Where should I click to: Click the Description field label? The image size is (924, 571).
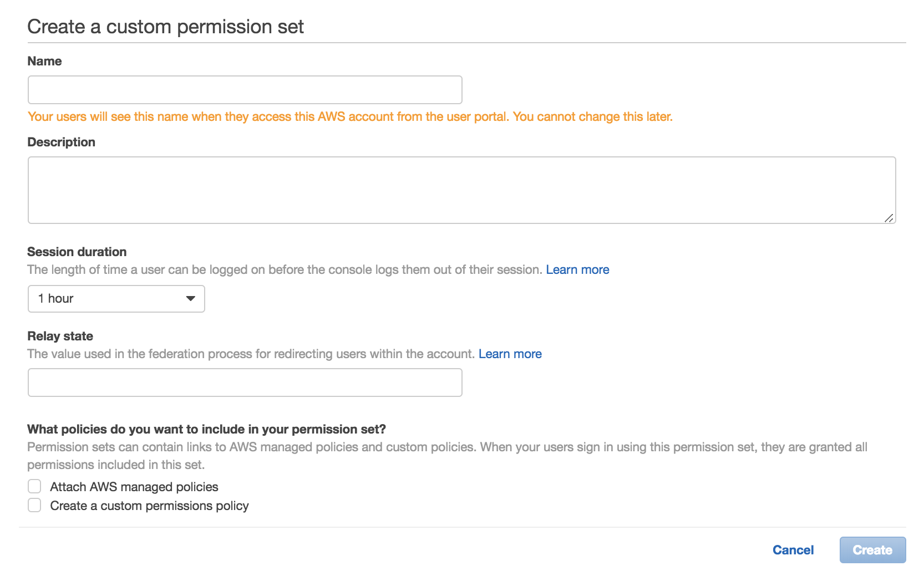pyautogui.click(x=61, y=142)
